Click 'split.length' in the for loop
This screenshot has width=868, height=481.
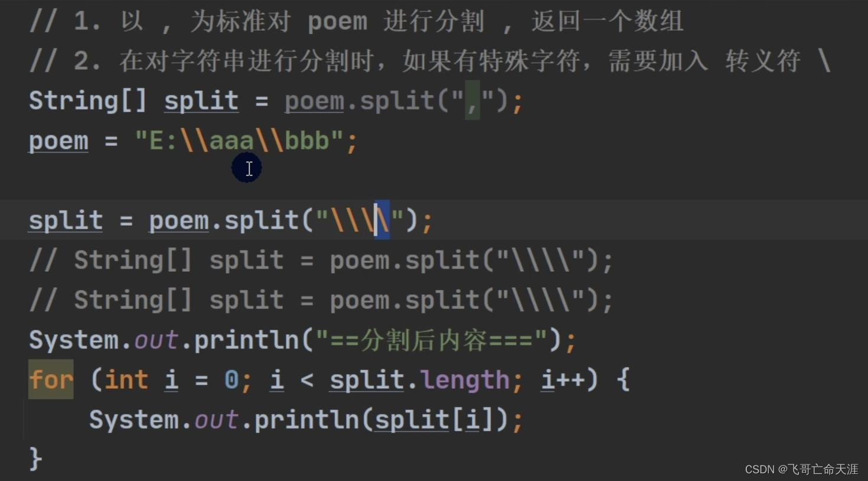click(x=419, y=379)
